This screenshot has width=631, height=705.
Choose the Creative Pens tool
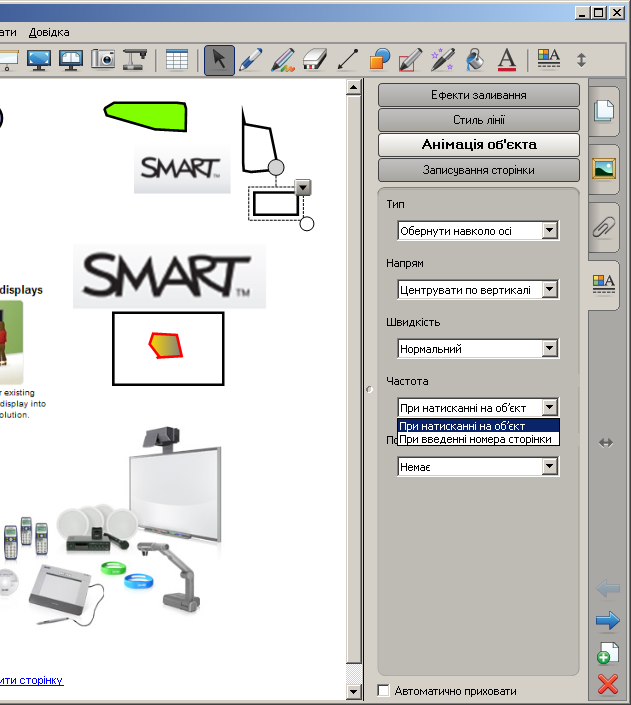click(283, 60)
